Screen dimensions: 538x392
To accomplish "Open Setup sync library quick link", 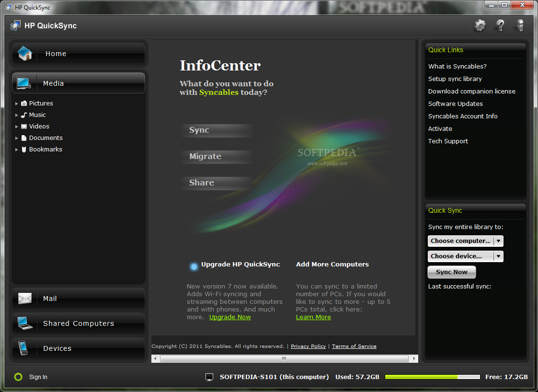I will click(455, 79).
